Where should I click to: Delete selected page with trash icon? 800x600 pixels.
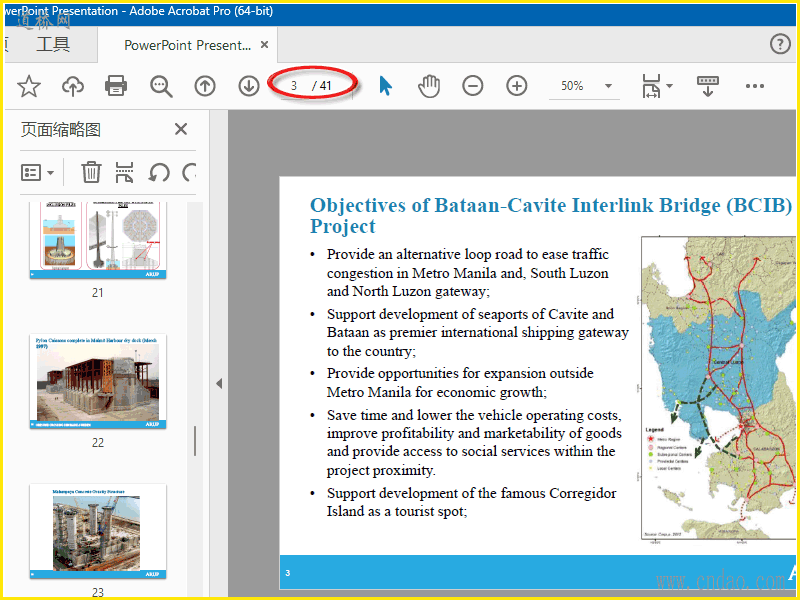pyautogui.click(x=91, y=172)
